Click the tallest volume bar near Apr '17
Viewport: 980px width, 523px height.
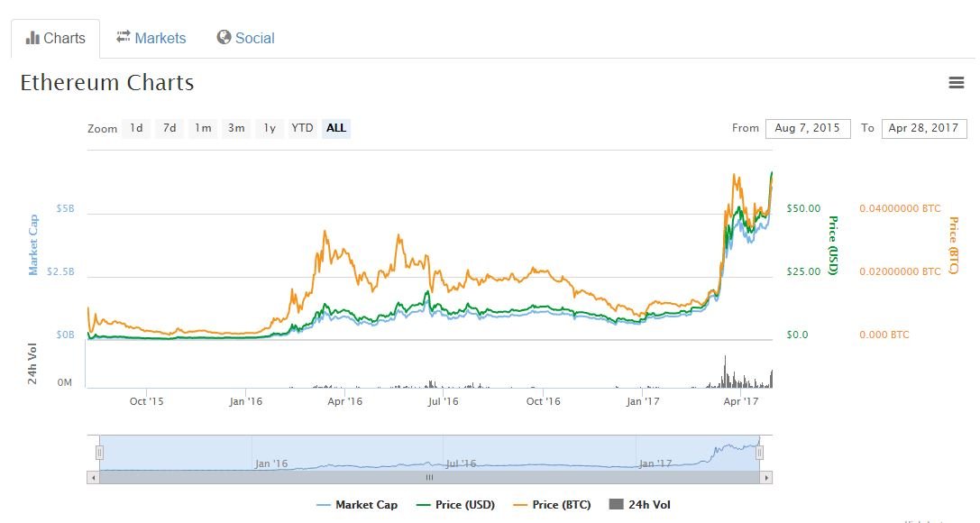(x=725, y=372)
